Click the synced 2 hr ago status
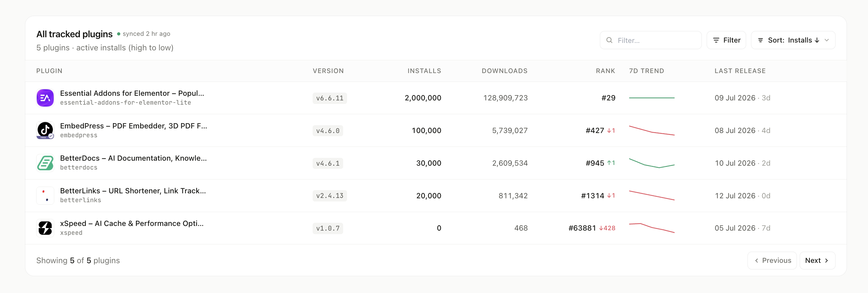This screenshot has height=293, width=868. 144,34
